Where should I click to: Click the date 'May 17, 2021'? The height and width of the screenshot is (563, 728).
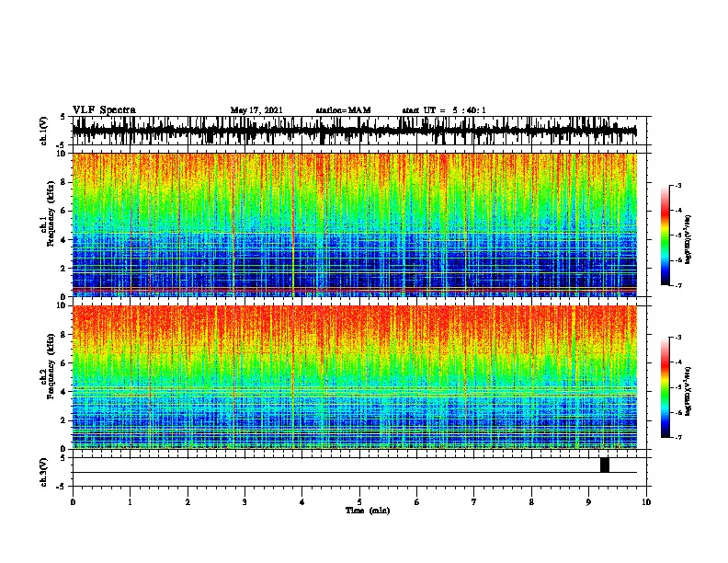tap(256, 110)
